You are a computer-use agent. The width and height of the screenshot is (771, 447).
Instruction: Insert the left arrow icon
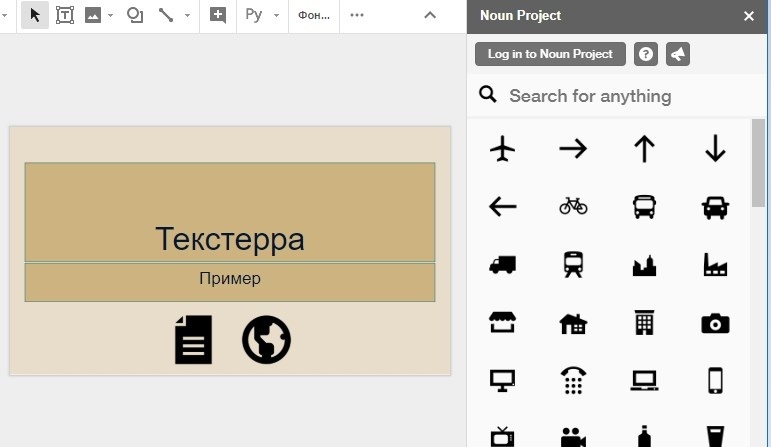(503, 206)
